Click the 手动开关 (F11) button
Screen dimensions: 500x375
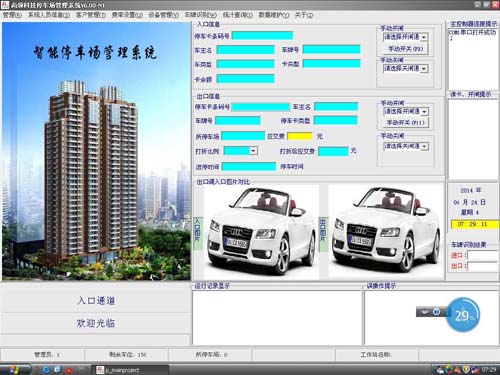pyautogui.click(x=405, y=123)
